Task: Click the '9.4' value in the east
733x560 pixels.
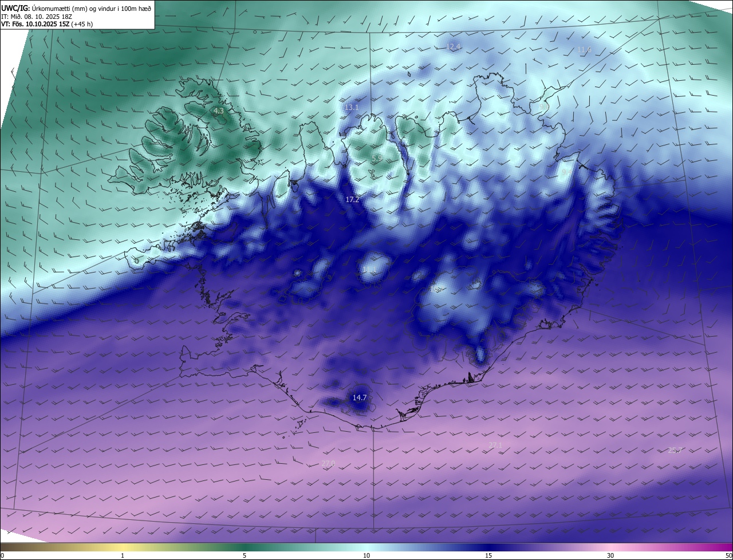Action: coord(566,172)
